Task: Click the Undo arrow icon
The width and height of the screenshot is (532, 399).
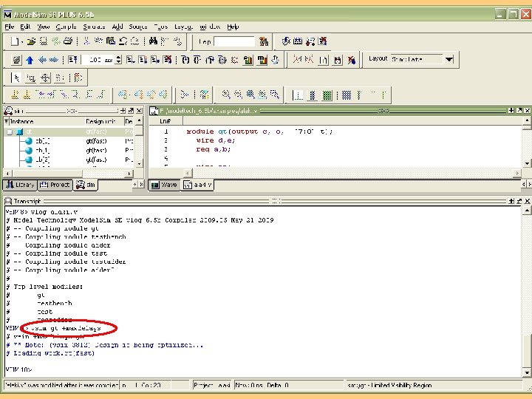Action: tap(123, 41)
